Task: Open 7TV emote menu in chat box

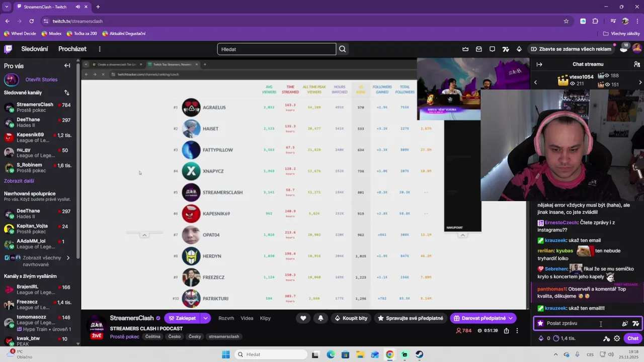Action: coord(635,323)
